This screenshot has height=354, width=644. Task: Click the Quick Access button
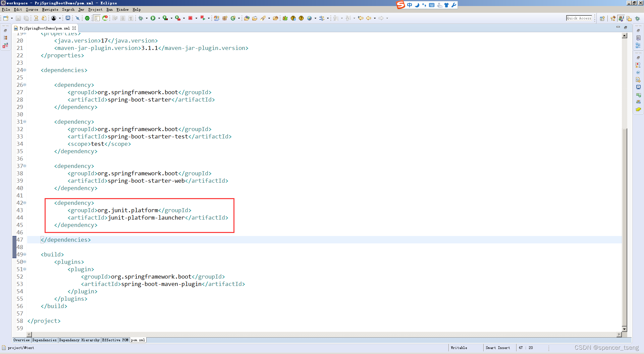(579, 18)
